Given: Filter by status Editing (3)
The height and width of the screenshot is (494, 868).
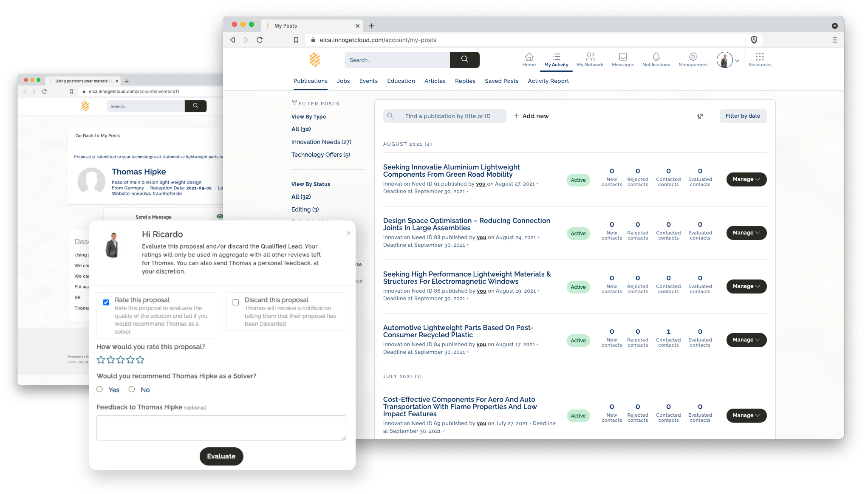Looking at the screenshot, I should [x=305, y=209].
